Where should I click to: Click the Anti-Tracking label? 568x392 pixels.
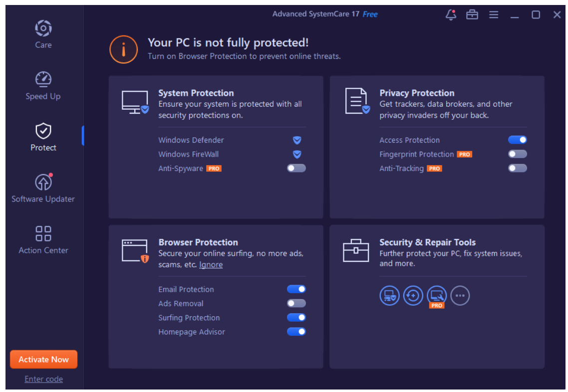pyautogui.click(x=401, y=169)
